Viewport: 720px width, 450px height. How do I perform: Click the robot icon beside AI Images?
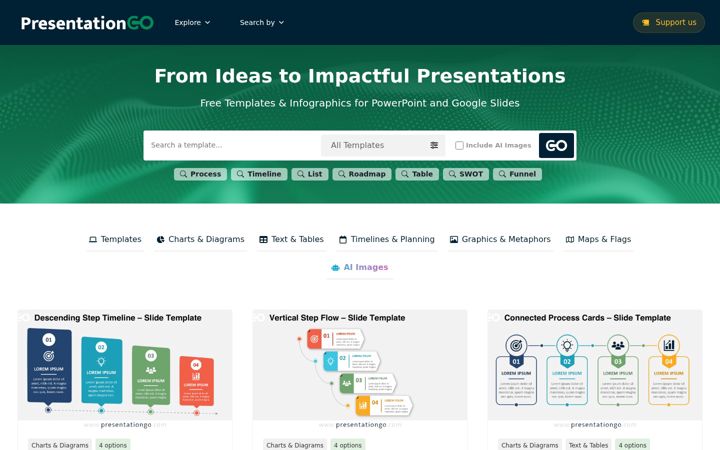(335, 268)
